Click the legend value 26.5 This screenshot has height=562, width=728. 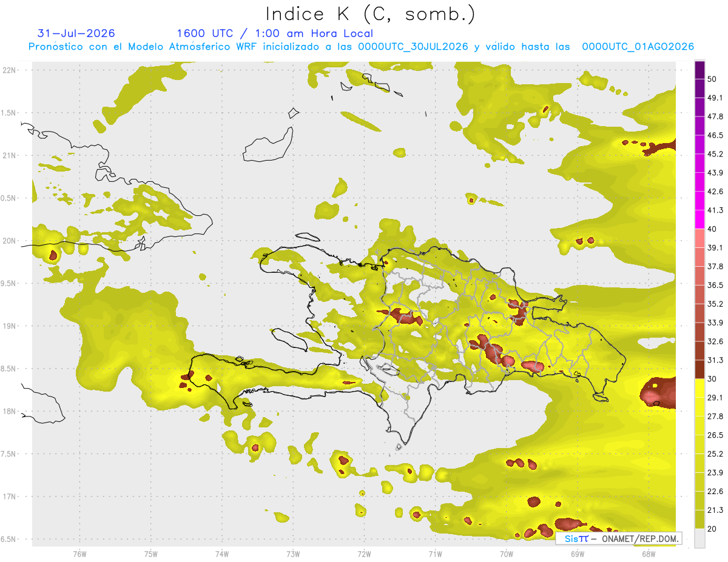(715, 435)
